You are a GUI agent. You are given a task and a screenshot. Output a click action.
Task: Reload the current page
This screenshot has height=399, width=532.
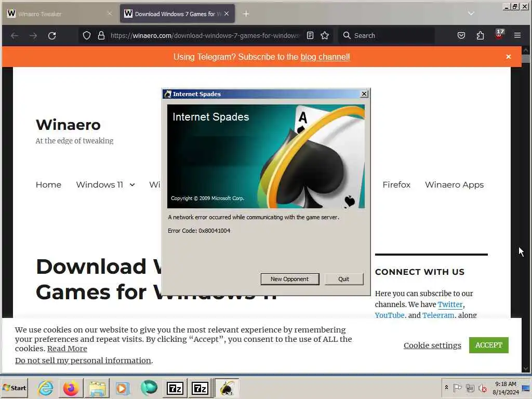(x=52, y=36)
